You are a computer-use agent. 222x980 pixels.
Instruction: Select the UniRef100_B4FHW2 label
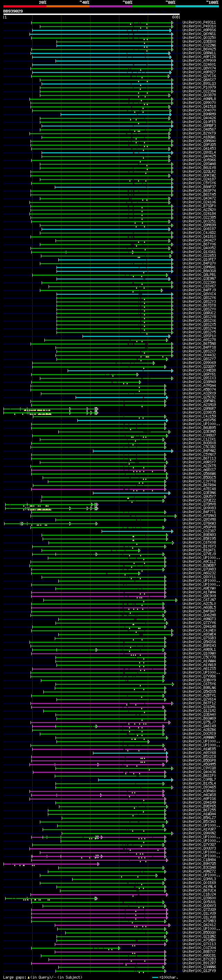coord(199,451)
